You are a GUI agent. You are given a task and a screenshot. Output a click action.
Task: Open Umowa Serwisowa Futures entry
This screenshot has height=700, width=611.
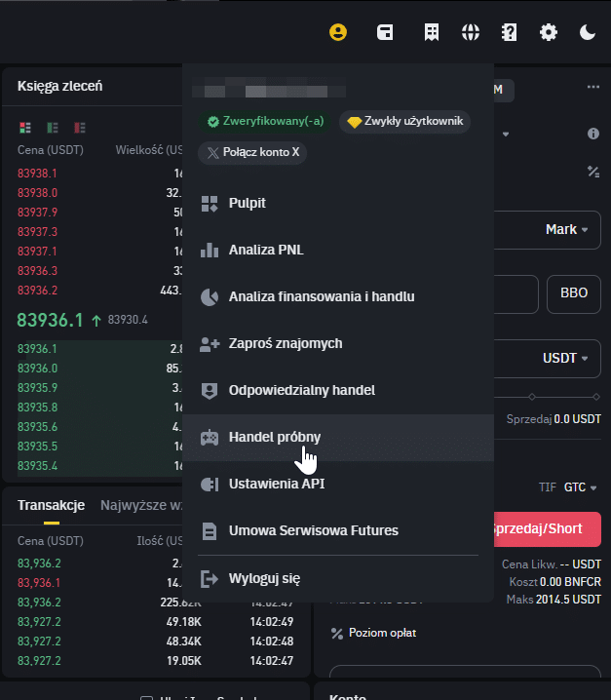338,531
